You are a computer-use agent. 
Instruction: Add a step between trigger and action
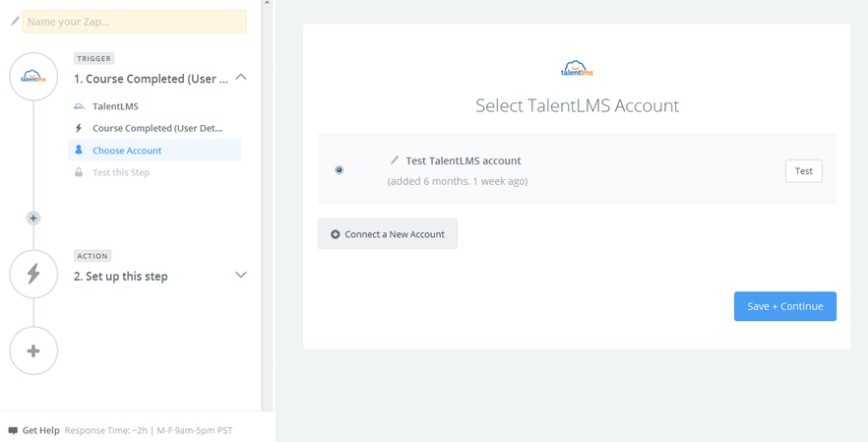click(33, 219)
